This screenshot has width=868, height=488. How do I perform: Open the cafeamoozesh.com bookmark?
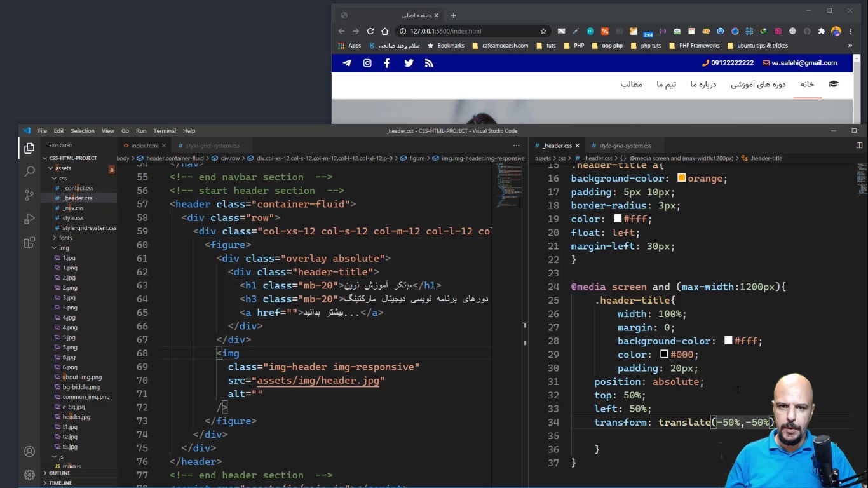coord(500,46)
